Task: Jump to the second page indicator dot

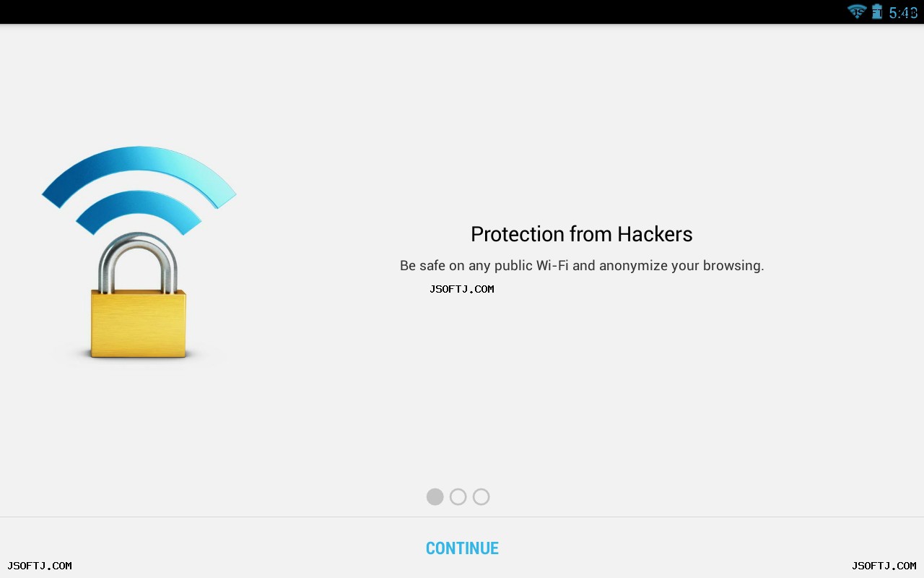Action: tap(458, 496)
